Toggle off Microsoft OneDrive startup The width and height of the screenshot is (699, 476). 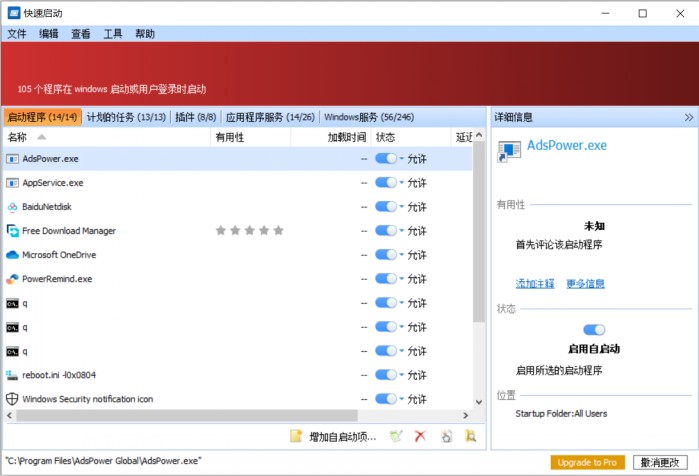pyautogui.click(x=386, y=255)
